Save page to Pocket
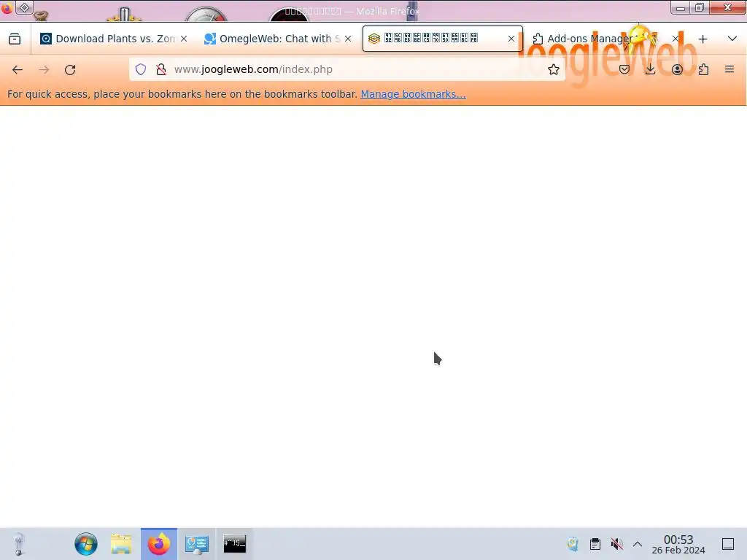 coord(624,69)
